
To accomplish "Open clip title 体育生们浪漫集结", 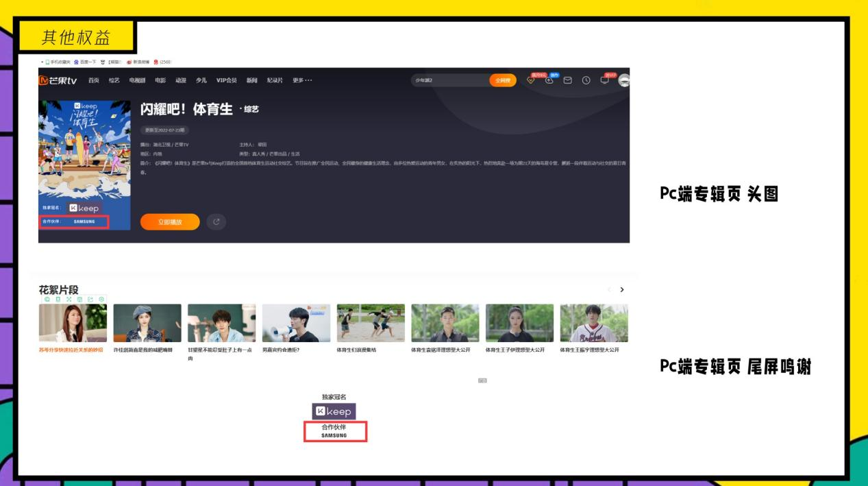I will pyautogui.click(x=356, y=350).
